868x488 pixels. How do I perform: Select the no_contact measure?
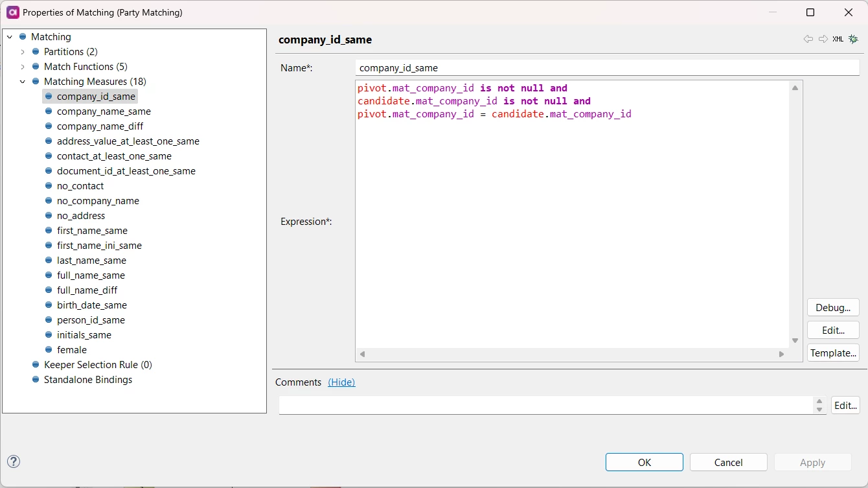pos(80,186)
